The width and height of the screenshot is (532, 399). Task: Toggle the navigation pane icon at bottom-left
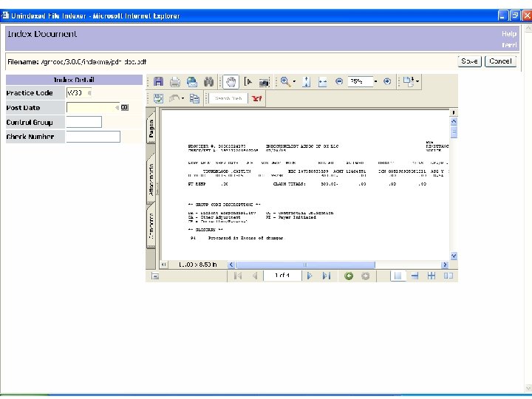click(155, 276)
